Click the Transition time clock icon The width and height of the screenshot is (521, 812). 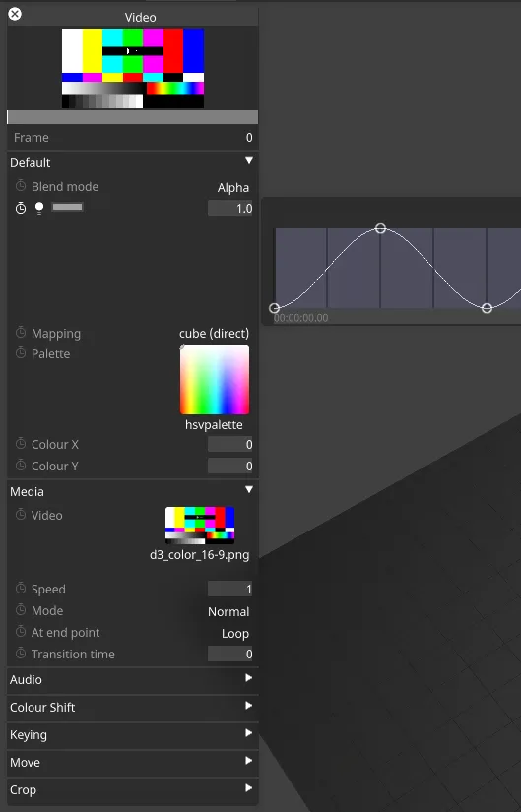pyautogui.click(x=21, y=654)
